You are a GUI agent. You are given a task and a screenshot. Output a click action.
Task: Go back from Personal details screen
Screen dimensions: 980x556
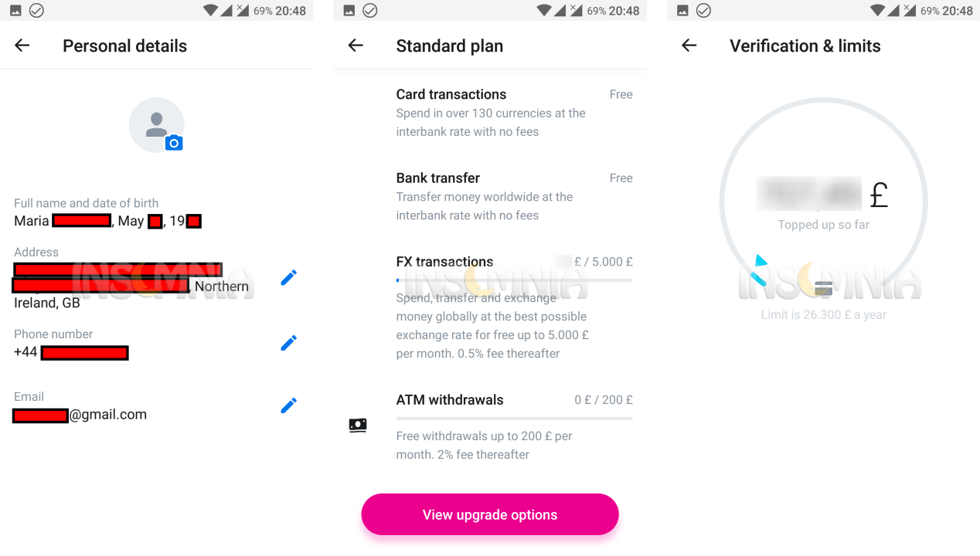coord(22,46)
